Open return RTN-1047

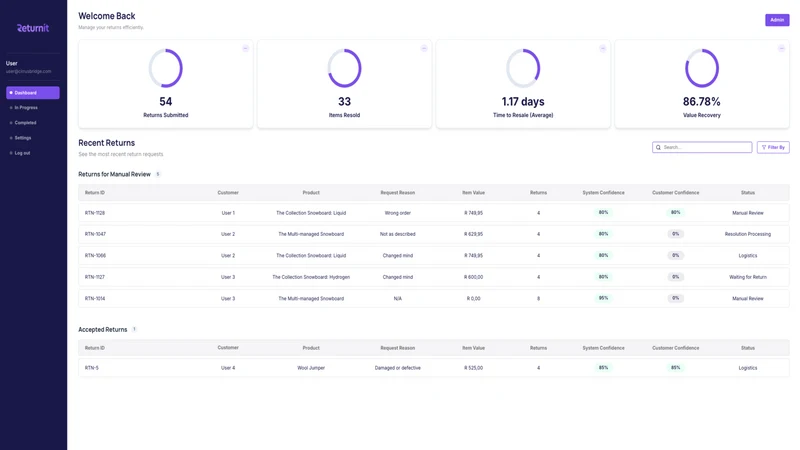tap(434, 234)
